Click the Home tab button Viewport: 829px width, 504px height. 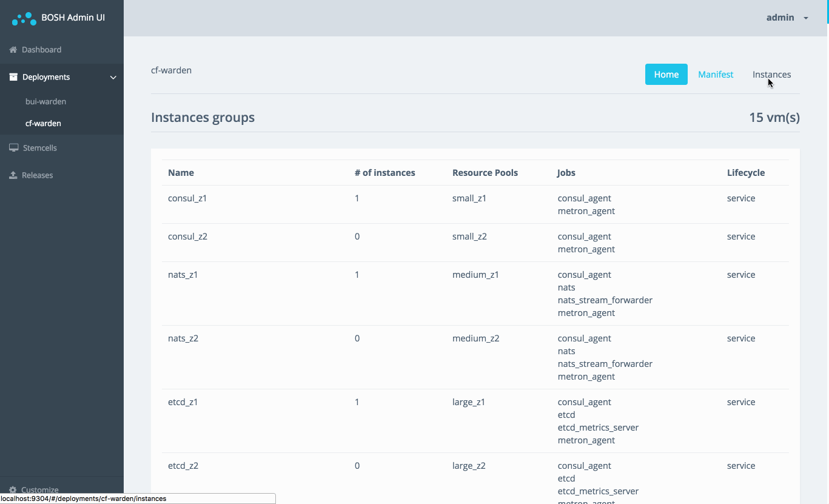point(666,74)
